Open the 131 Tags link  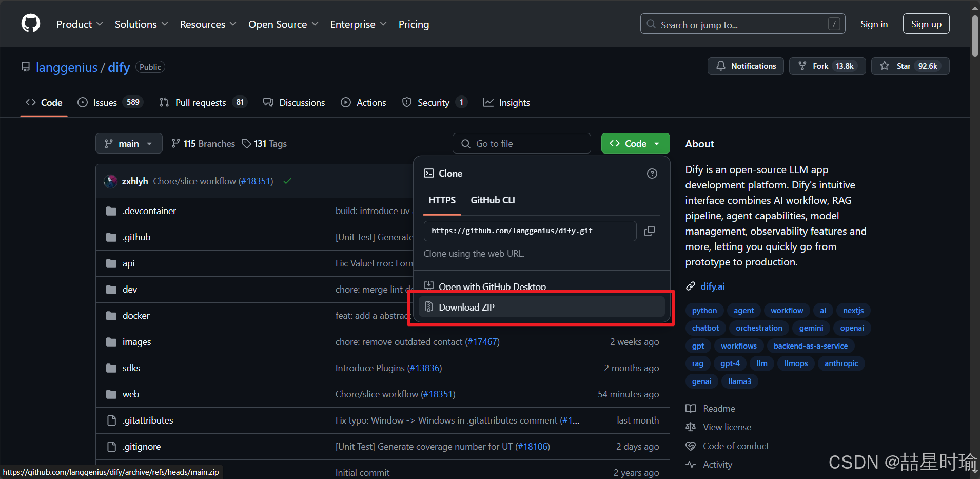point(264,144)
